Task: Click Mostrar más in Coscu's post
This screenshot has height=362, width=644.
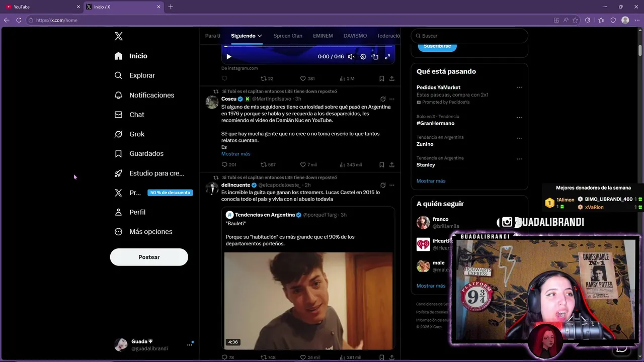Action: pyautogui.click(x=235, y=154)
